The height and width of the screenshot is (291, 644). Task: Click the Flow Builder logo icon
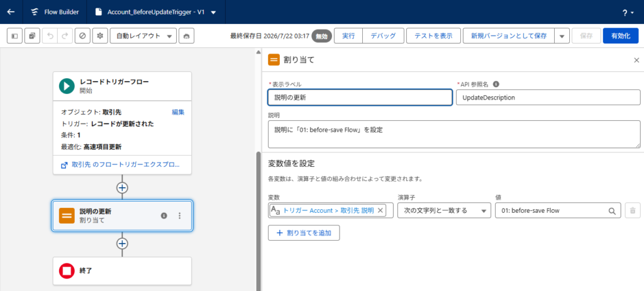coord(35,12)
